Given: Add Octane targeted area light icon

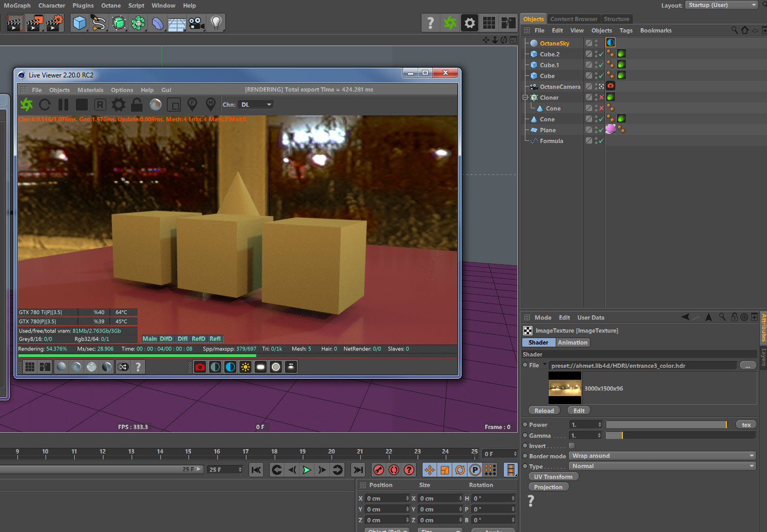Looking at the screenshot, I should tap(276, 367).
